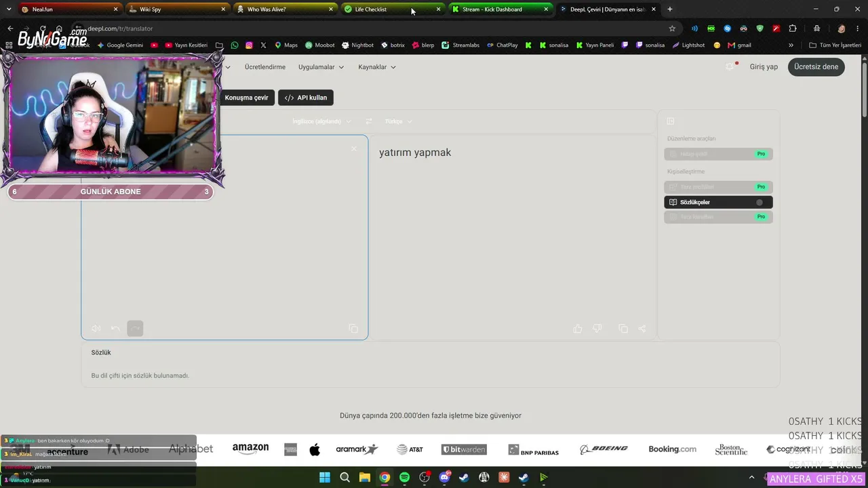Click the Ücretsiz dene button

click(x=816, y=66)
